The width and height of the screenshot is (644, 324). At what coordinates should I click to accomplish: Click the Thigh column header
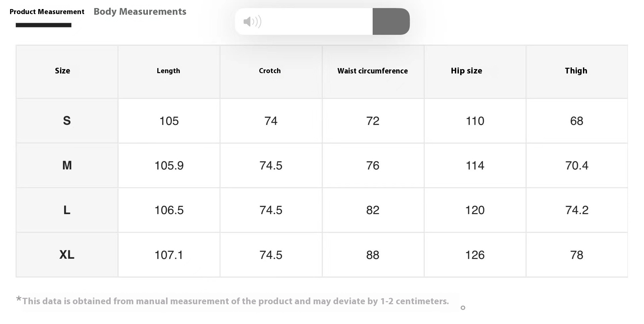point(576,71)
